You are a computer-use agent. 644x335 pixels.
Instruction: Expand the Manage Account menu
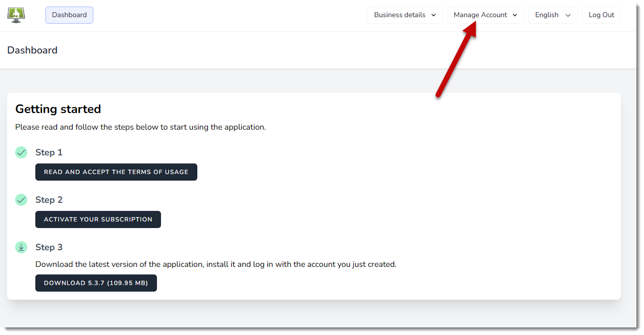[x=485, y=15]
